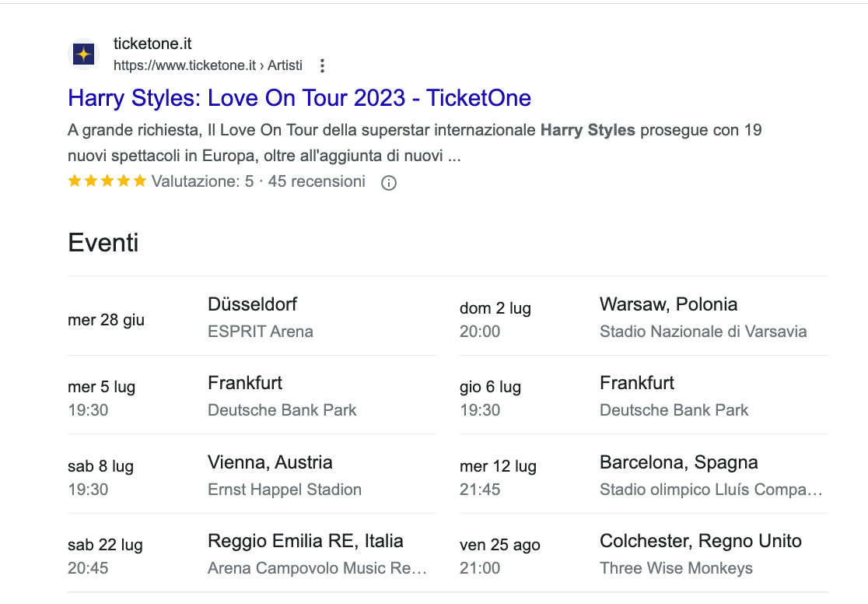Click the 'Valutazione: 5' rating text
This screenshot has width=868, height=604.
202,181
